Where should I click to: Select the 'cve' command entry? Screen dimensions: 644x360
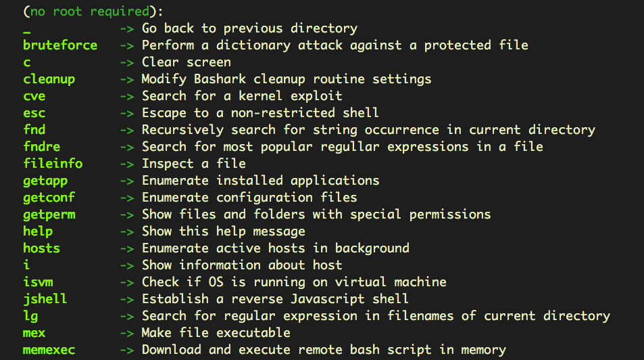pos(34,96)
